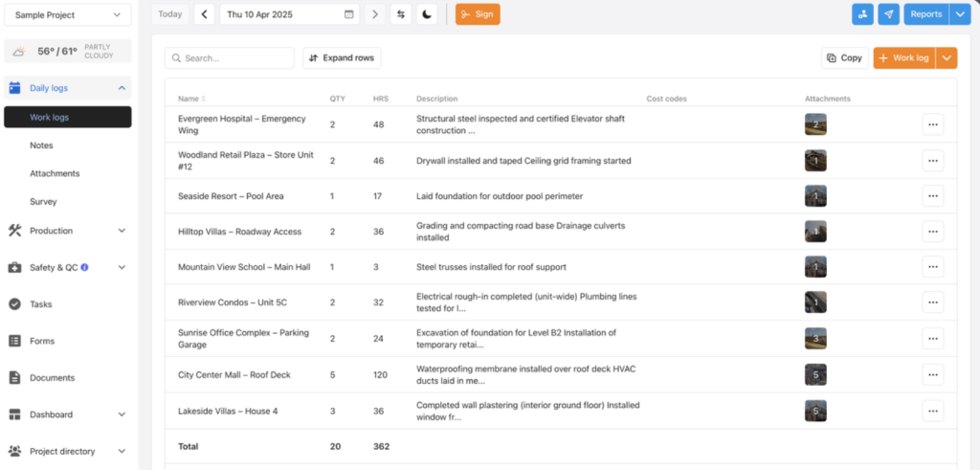This screenshot has height=470, width=980.
Task: Open the Work log dropdown arrow
Action: 947,58
